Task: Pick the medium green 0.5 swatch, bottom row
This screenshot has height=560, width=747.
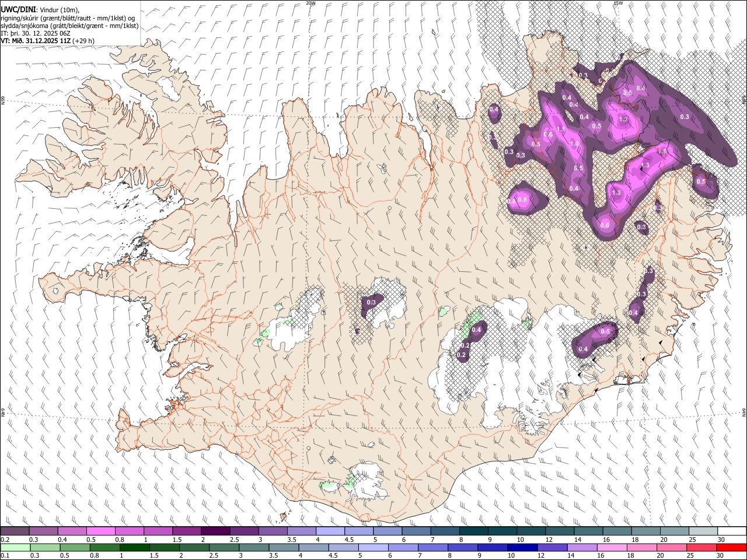Action: 75,547
